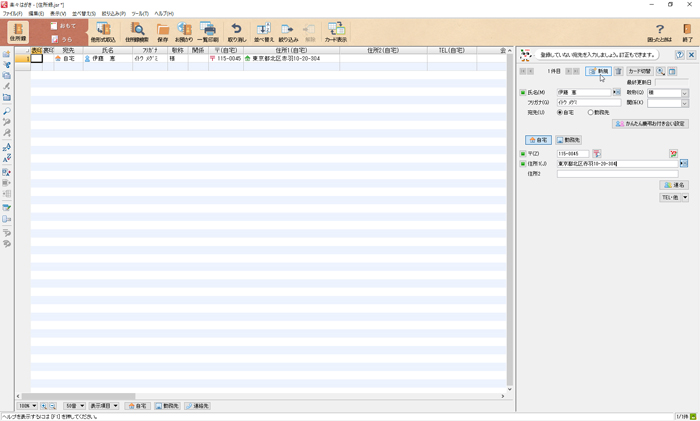Switch to 勤務先 tab in card panel
700x421 pixels.
click(x=568, y=141)
